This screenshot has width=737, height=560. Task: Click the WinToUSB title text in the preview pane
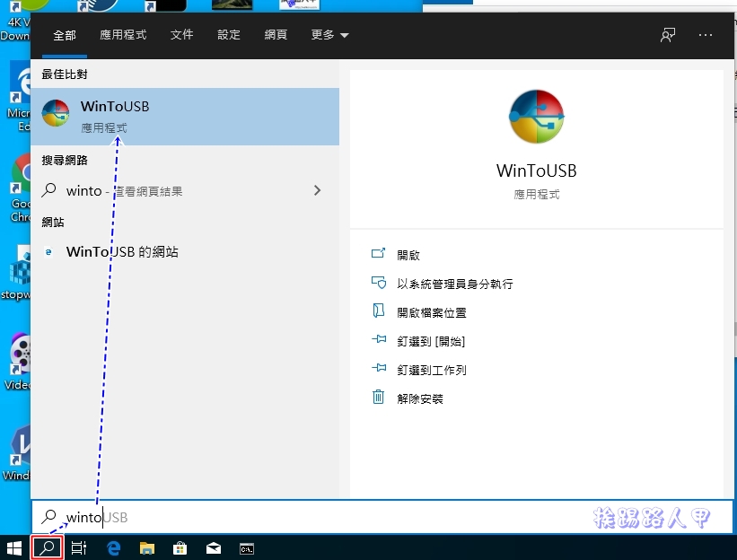click(536, 171)
